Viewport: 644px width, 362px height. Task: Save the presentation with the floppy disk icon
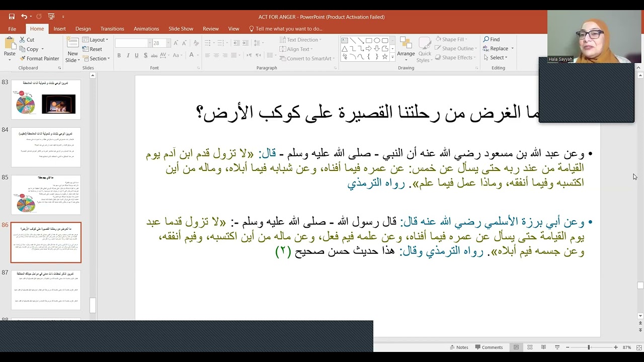[x=12, y=17]
